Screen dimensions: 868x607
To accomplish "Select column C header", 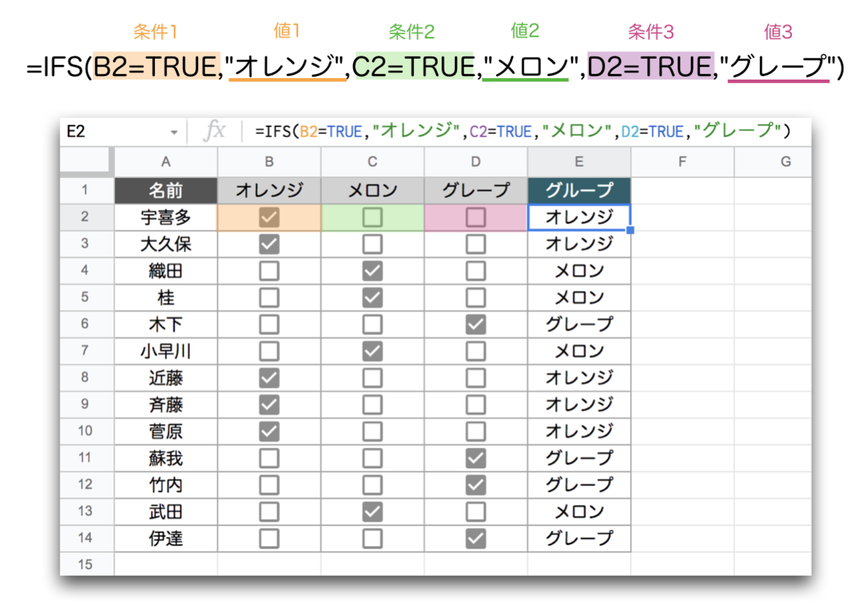I will pos(373,161).
